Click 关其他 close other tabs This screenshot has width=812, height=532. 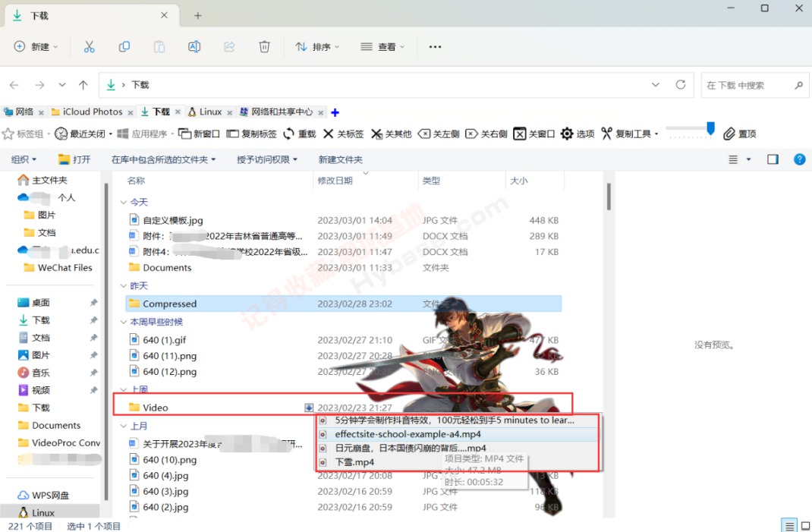(391, 134)
